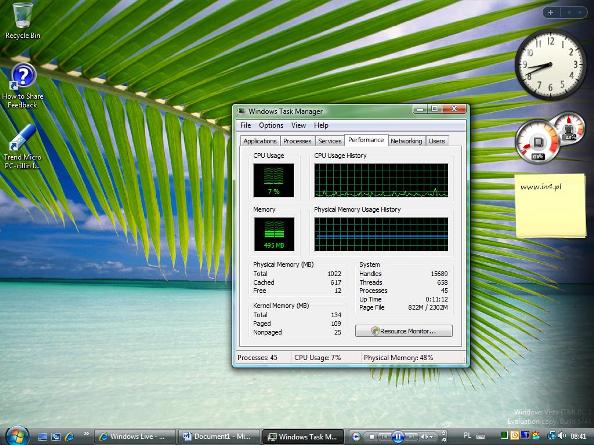
Task: Click the Messenger butterfly tray icon
Action: click(536, 436)
